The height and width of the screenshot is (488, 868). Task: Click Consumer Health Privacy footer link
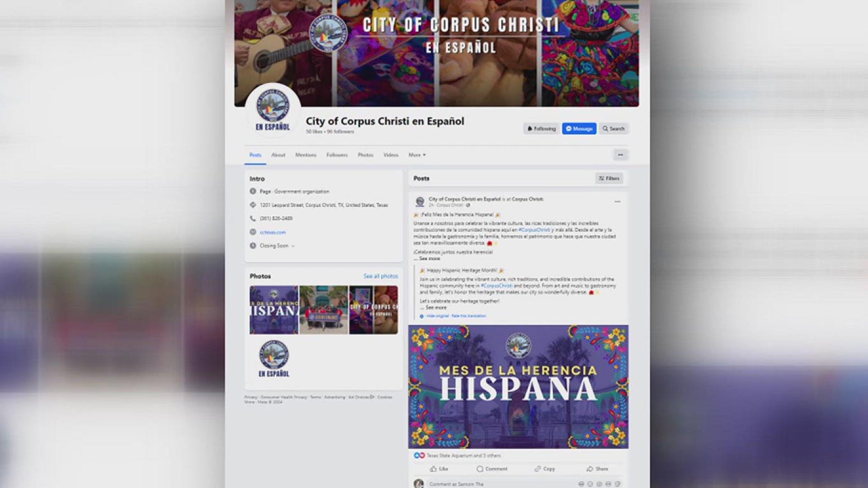click(283, 397)
